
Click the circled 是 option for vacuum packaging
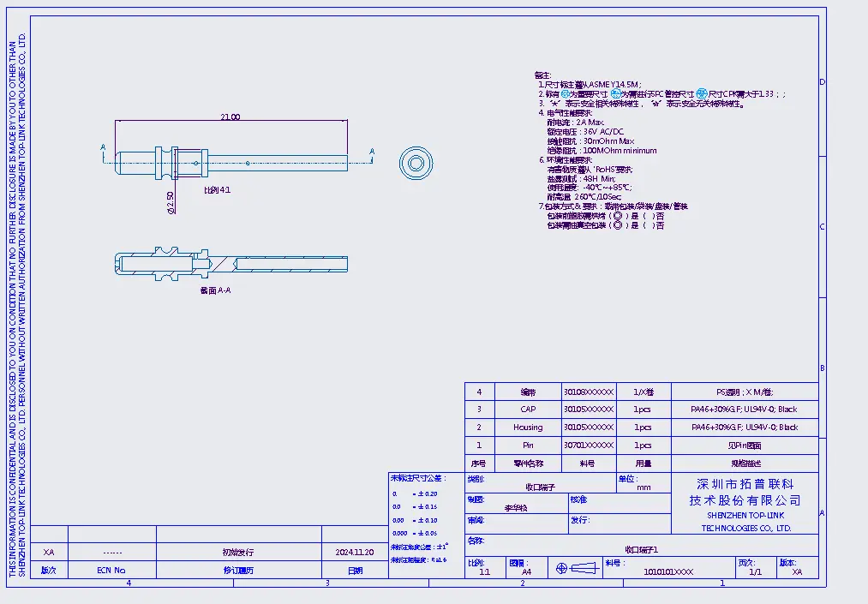click(617, 226)
